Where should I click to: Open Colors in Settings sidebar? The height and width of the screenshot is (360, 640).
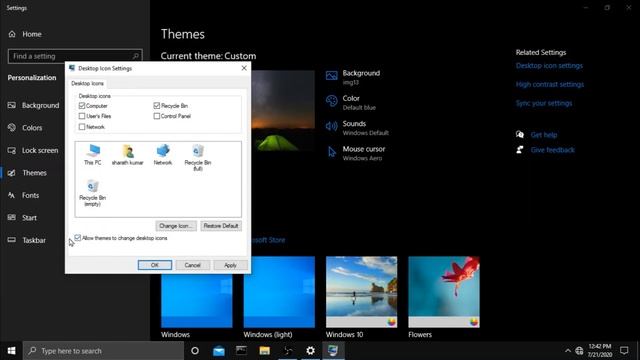coord(33,128)
